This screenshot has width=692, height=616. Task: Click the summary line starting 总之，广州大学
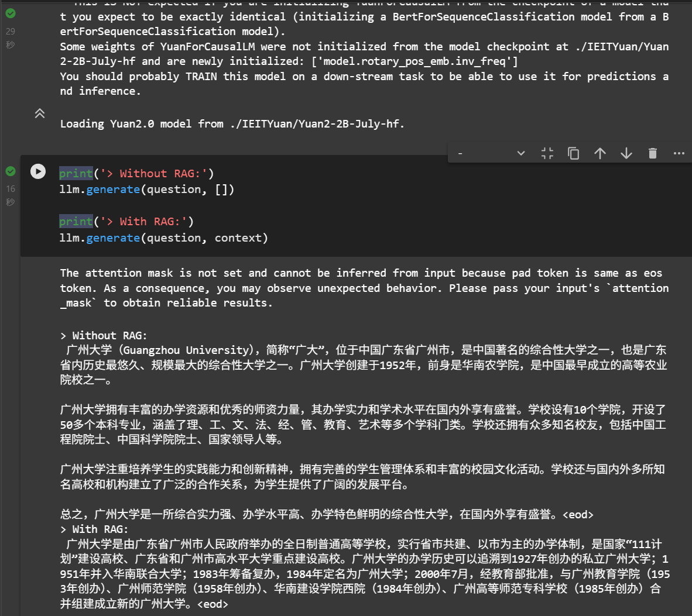[327, 514]
